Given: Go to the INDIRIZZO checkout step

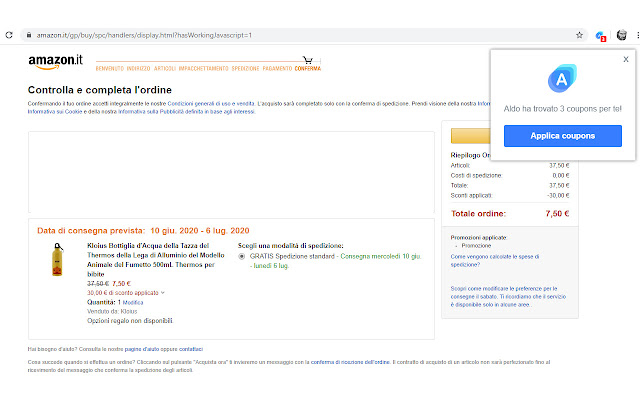Looking at the screenshot, I should tap(138, 69).
